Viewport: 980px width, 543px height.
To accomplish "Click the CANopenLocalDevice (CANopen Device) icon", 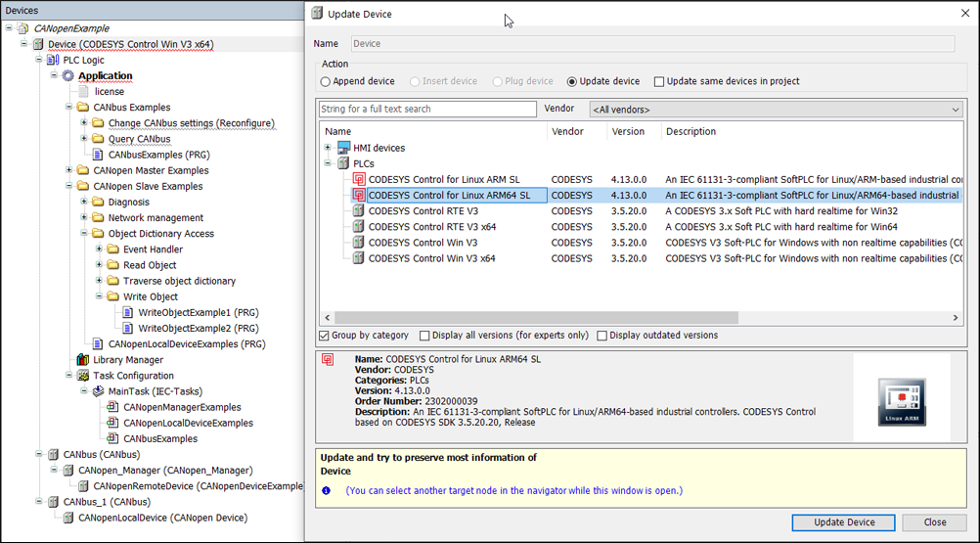I will [x=68, y=518].
